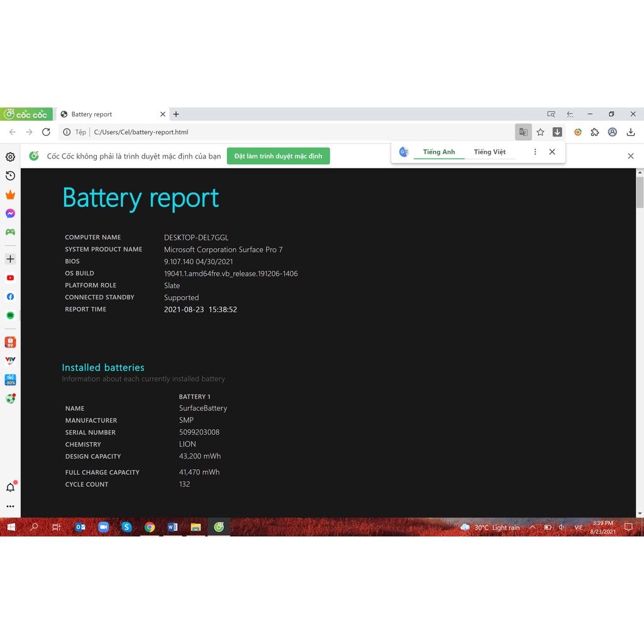Open File Explorer from the taskbar

point(196,527)
